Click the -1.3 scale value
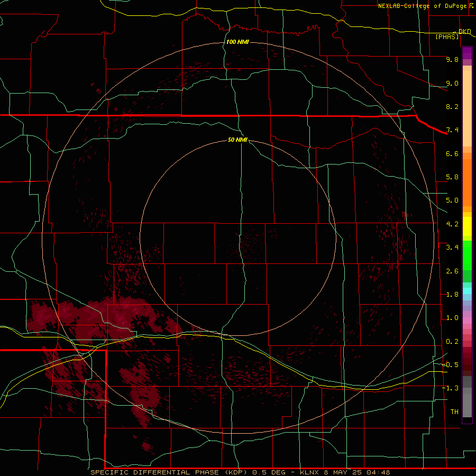This screenshot has height=476, width=476. pyautogui.click(x=450, y=388)
